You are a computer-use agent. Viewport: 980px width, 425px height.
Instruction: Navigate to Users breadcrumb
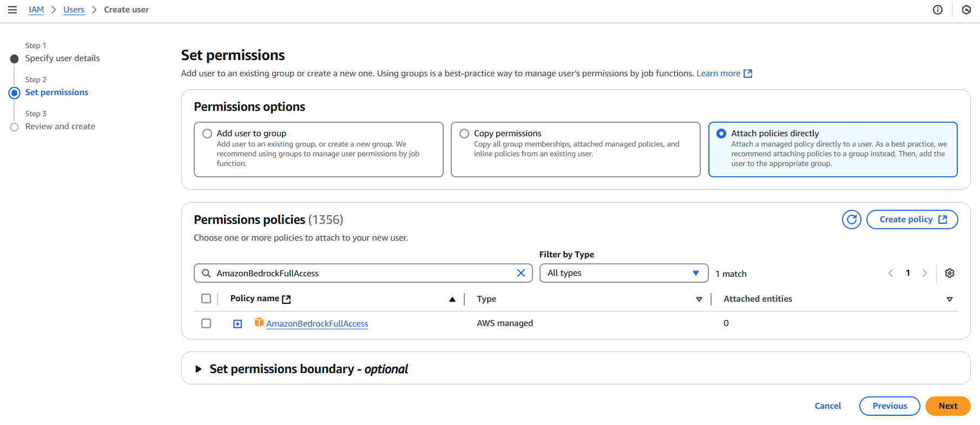coord(74,10)
